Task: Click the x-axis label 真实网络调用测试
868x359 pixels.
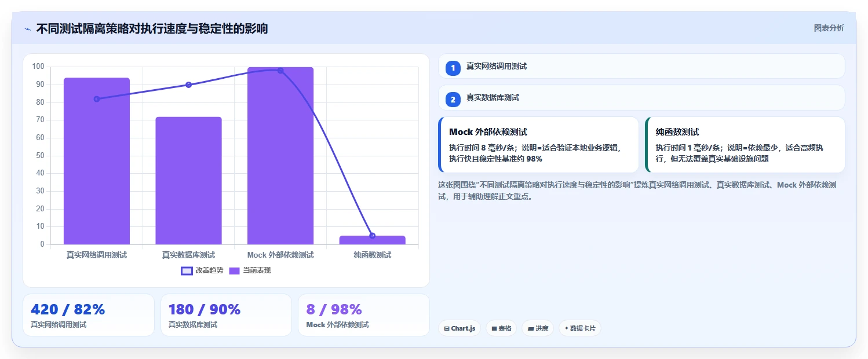Action: [97, 255]
